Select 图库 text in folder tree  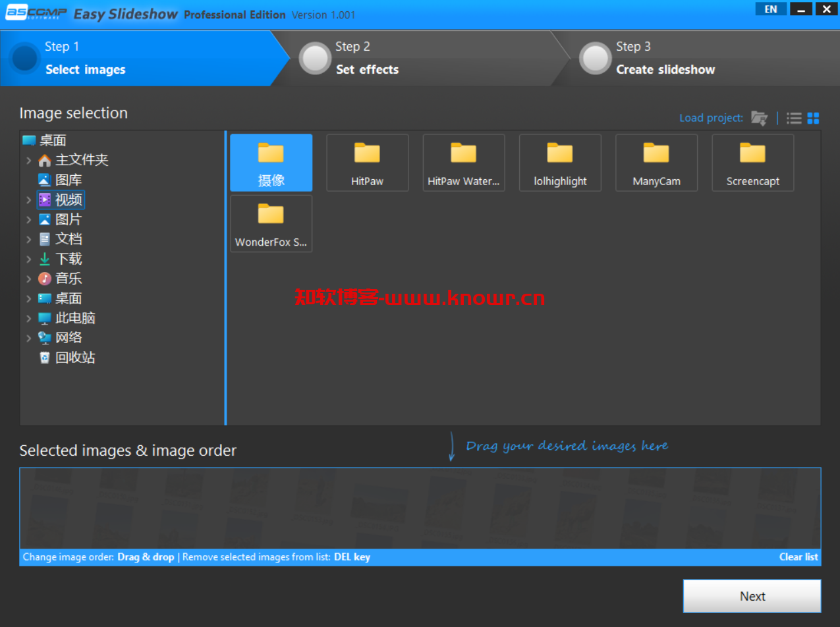pyautogui.click(x=69, y=180)
